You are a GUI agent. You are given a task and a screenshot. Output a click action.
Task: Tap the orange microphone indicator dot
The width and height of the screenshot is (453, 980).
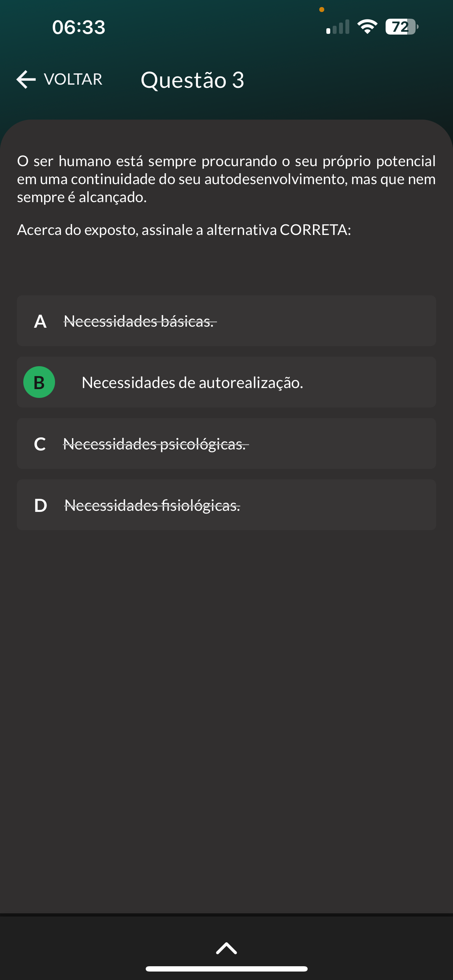(x=322, y=10)
